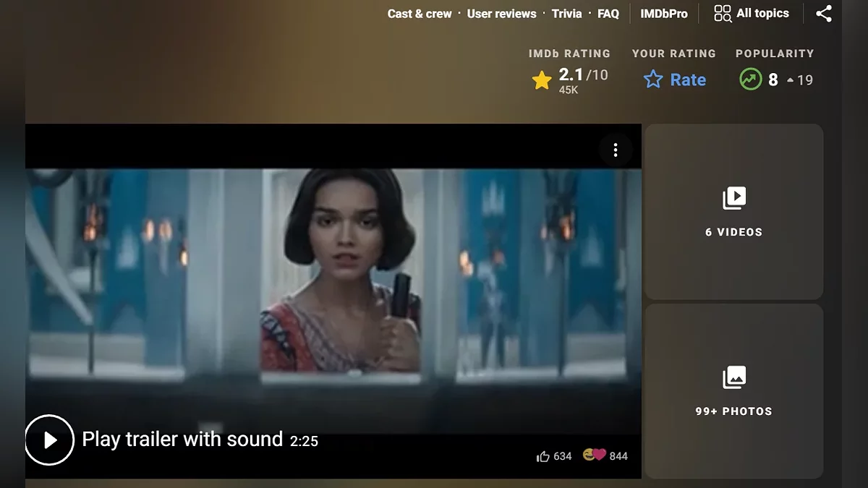Click the share icon
868x488 pixels.
[823, 14]
